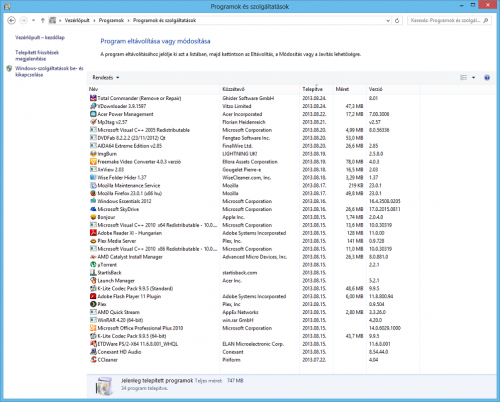Click the Mozilla Firefox 23.0.1 icon

click(x=93, y=193)
